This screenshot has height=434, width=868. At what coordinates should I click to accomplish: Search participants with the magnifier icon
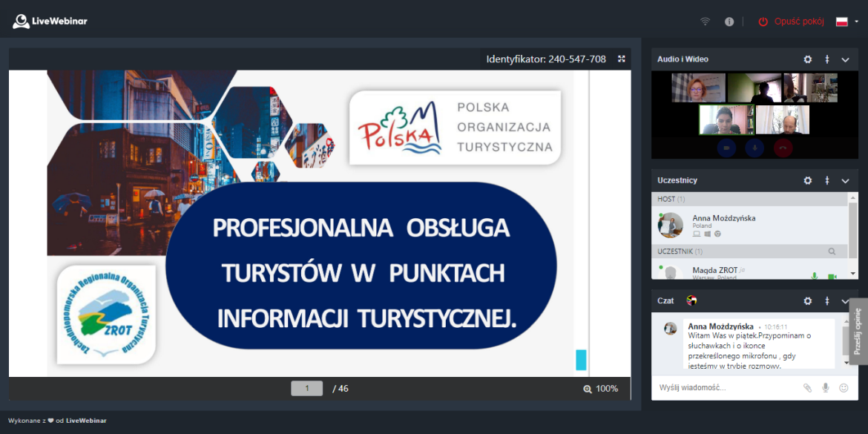[x=832, y=251]
